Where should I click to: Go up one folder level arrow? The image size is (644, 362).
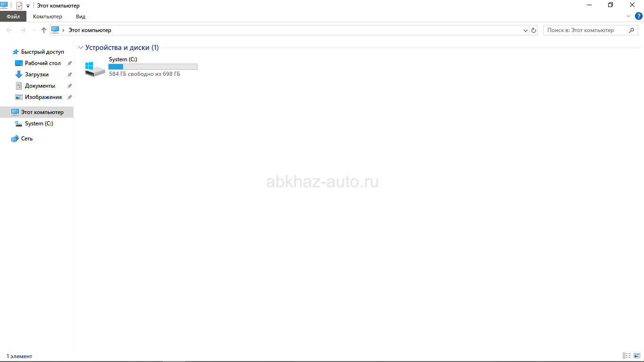point(44,30)
